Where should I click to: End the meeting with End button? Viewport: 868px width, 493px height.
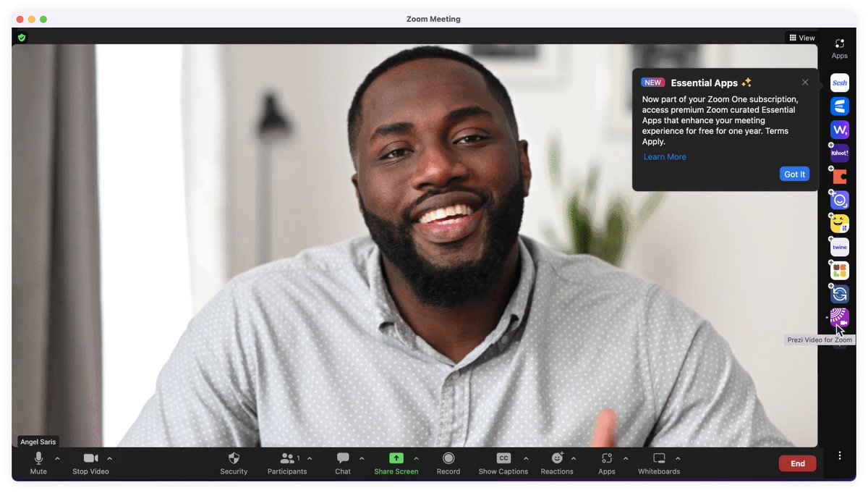pyautogui.click(x=797, y=463)
